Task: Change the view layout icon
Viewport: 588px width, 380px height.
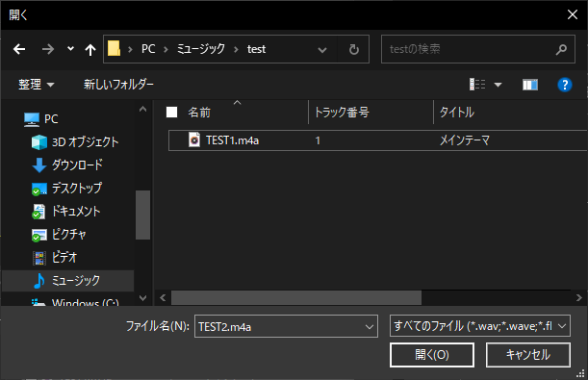Action: [x=477, y=85]
